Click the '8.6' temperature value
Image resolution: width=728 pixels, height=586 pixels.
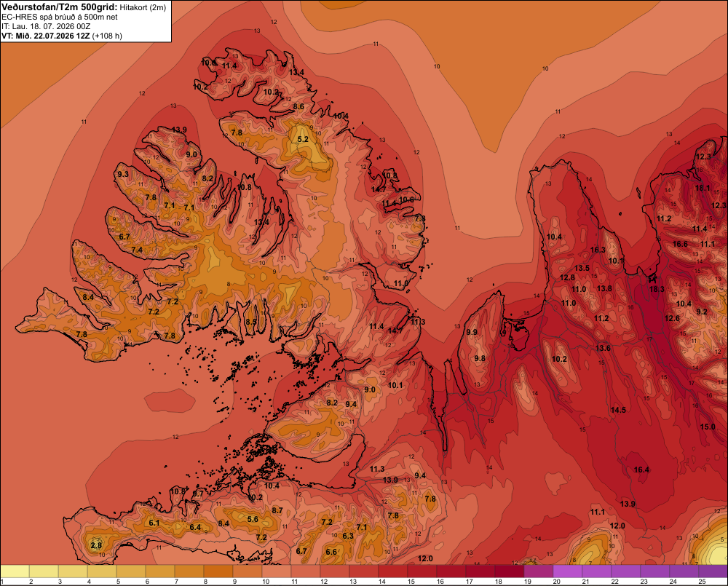coord(298,106)
